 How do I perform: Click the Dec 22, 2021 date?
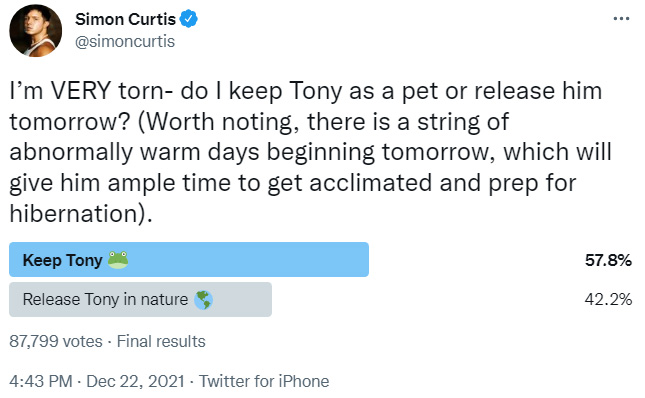(135, 381)
